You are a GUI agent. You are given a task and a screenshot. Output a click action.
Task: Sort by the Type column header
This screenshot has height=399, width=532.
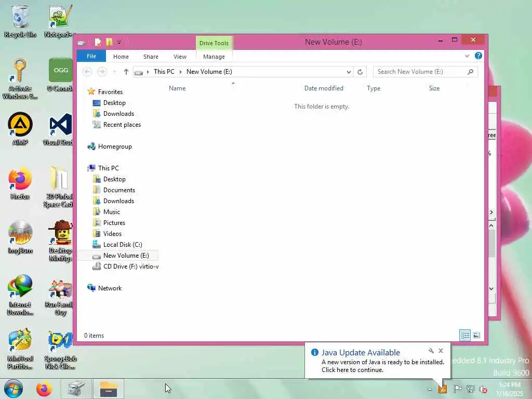click(373, 88)
